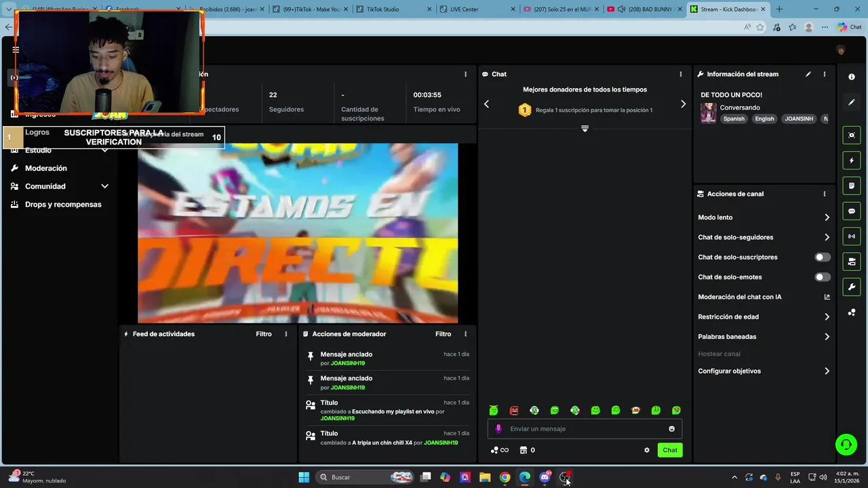Open chat settings gear icon
The height and width of the screenshot is (488, 868).
(647, 450)
